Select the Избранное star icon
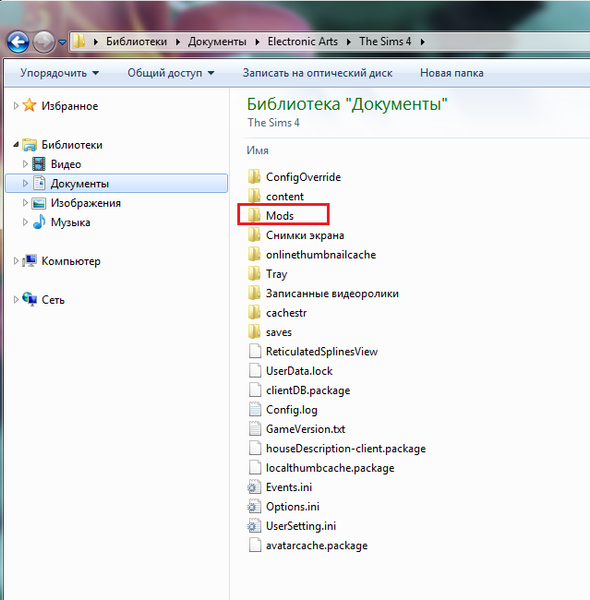Screen dimensions: 590x600 click(x=29, y=105)
